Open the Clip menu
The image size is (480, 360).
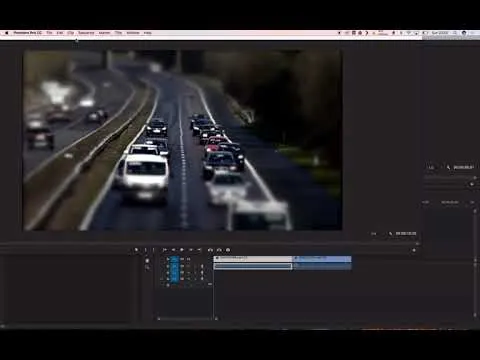[71, 33]
